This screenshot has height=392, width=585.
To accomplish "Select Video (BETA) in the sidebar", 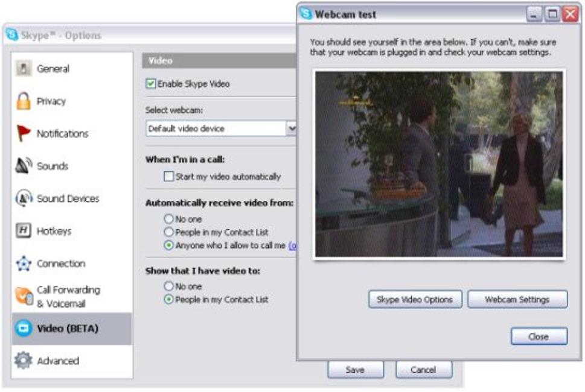I will pyautogui.click(x=72, y=328).
